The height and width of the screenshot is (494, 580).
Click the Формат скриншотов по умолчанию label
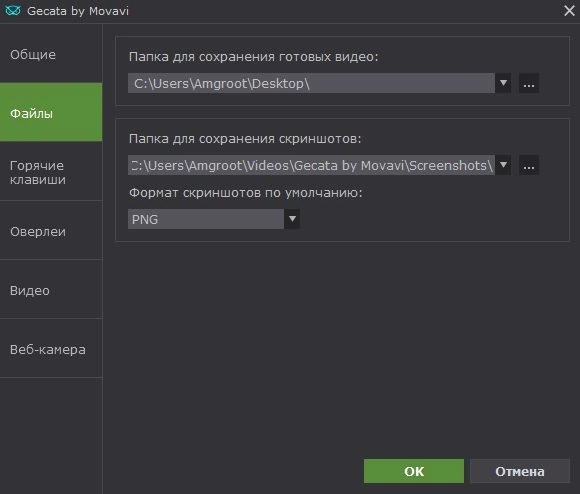[246, 193]
